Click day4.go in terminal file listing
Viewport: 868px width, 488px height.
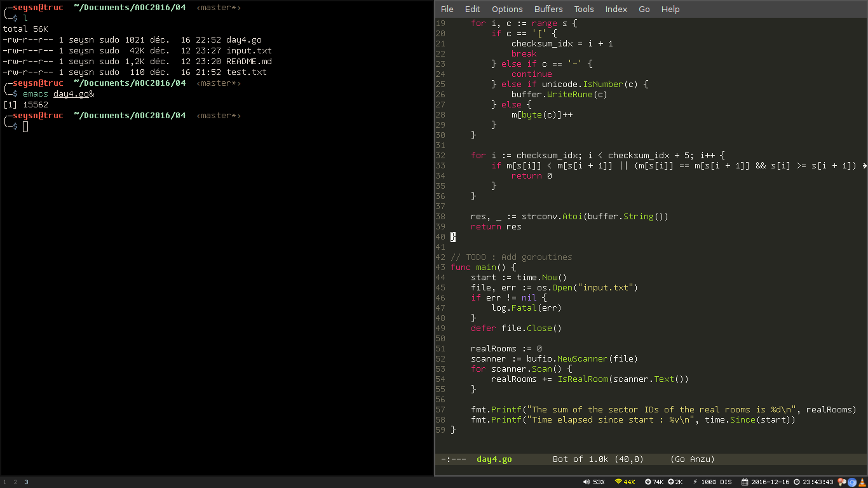click(x=244, y=40)
